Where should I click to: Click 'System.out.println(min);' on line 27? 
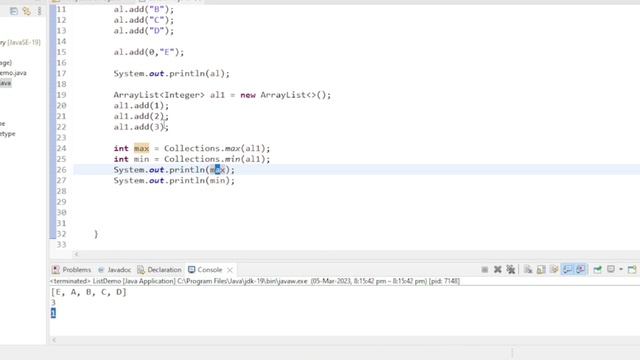click(174, 180)
